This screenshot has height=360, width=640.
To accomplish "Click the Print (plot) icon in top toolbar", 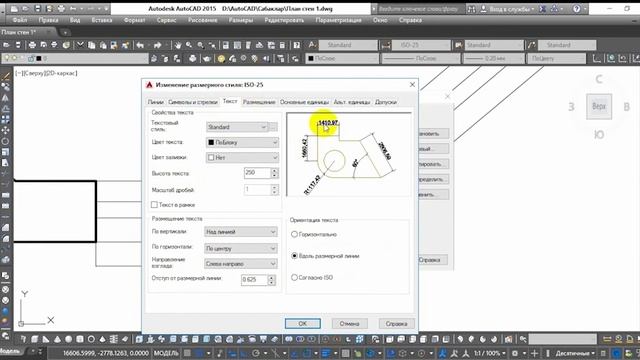I will (x=32, y=45).
